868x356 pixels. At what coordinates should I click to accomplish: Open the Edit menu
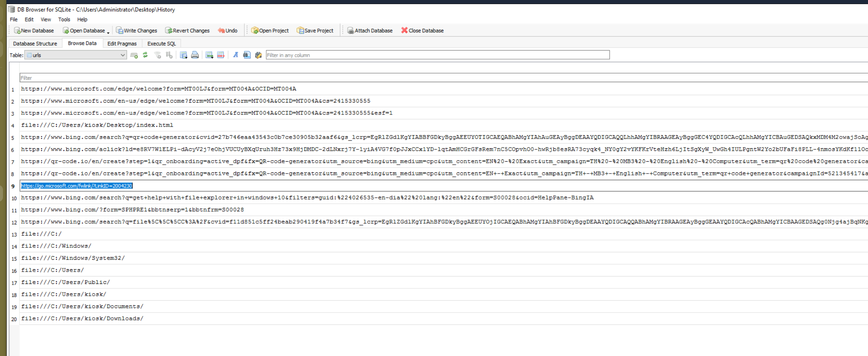click(x=29, y=19)
